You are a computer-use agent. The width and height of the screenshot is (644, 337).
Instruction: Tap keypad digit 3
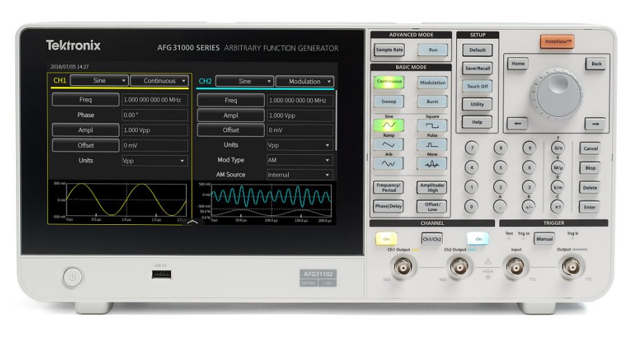pos(529,187)
